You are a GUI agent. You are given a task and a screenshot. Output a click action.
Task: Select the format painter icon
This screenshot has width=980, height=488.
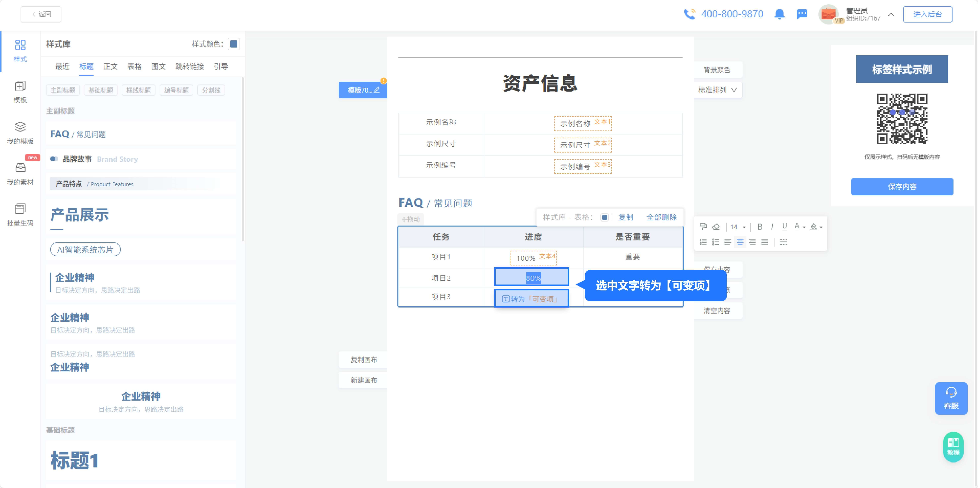click(703, 226)
